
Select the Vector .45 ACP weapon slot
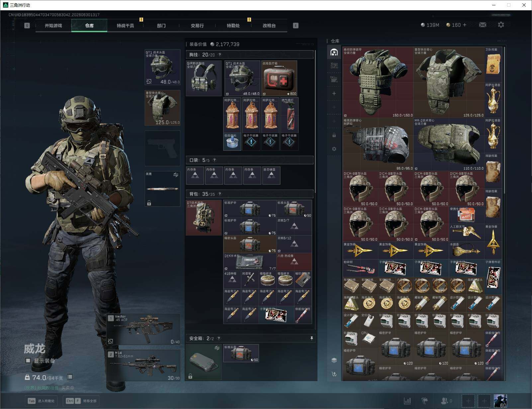click(143, 329)
